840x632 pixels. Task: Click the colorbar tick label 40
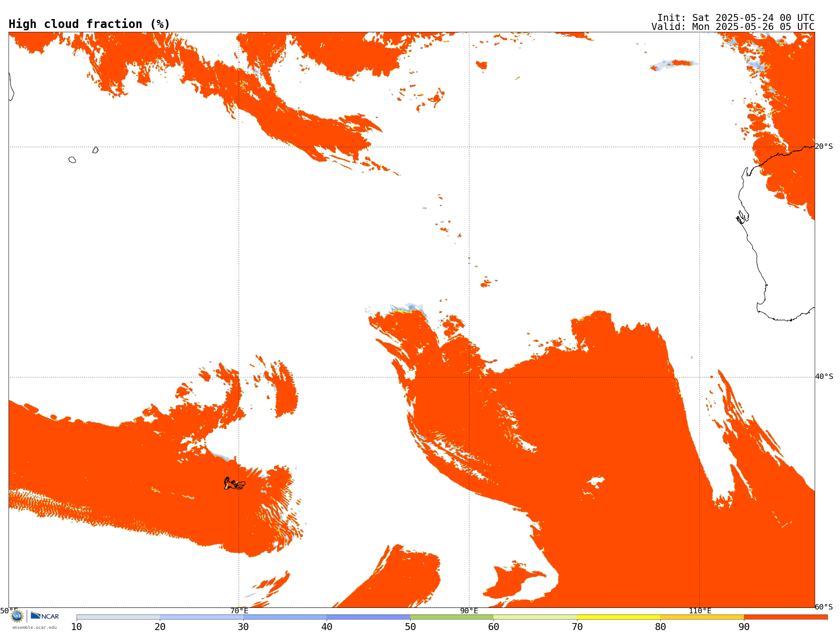pos(327,627)
